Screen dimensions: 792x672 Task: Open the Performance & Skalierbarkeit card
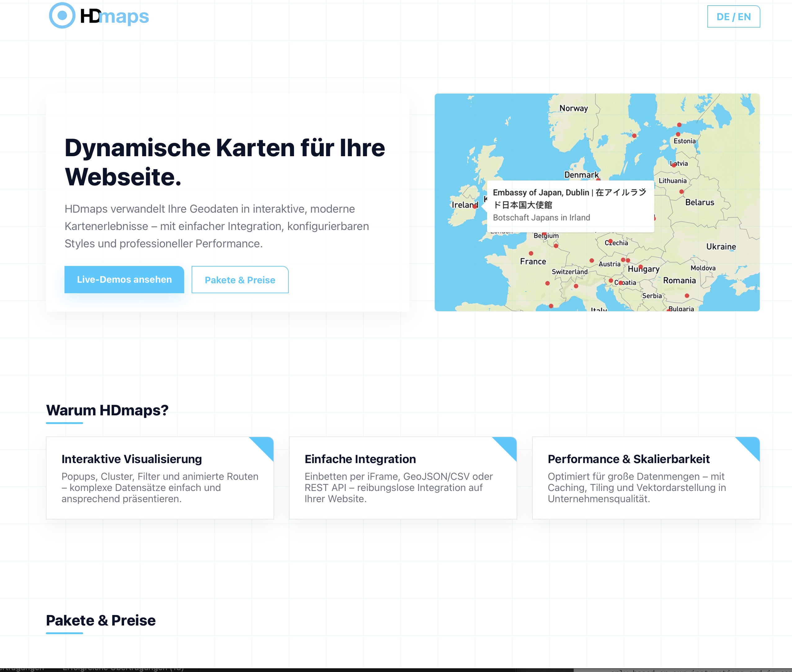646,478
